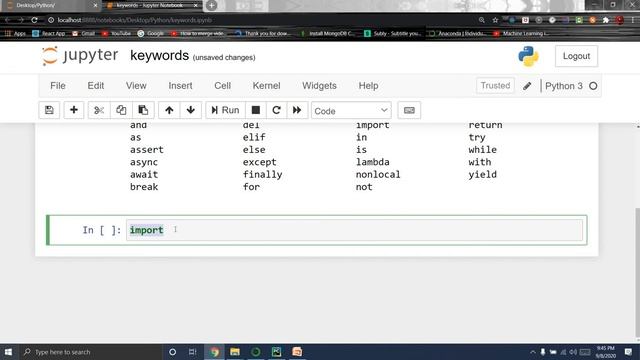Open a new browser tab
640x360 pixels.
coord(211,6)
